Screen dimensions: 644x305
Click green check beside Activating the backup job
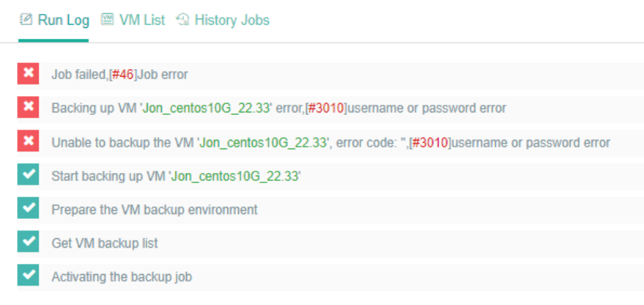tap(28, 275)
